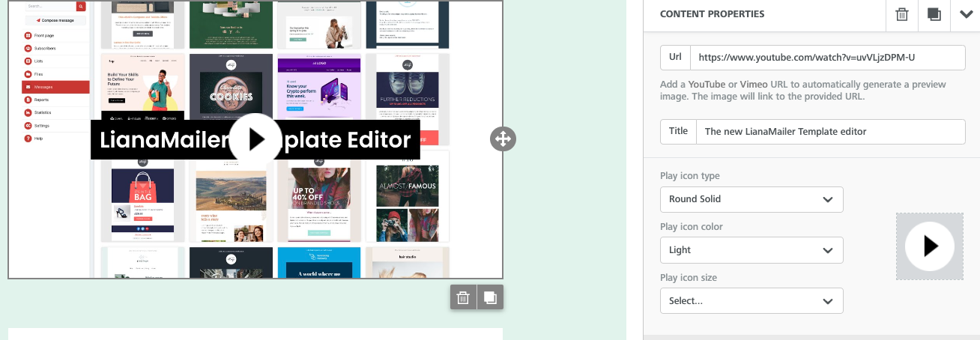Open the Play icon color dropdown
The width and height of the screenshot is (980, 340).
pyautogui.click(x=751, y=250)
